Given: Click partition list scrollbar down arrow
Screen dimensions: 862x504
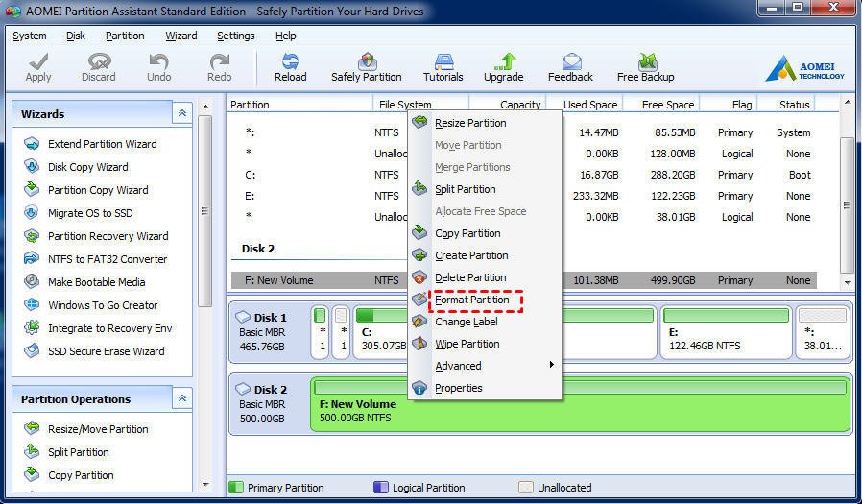Looking at the screenshot, I should 847,282.
